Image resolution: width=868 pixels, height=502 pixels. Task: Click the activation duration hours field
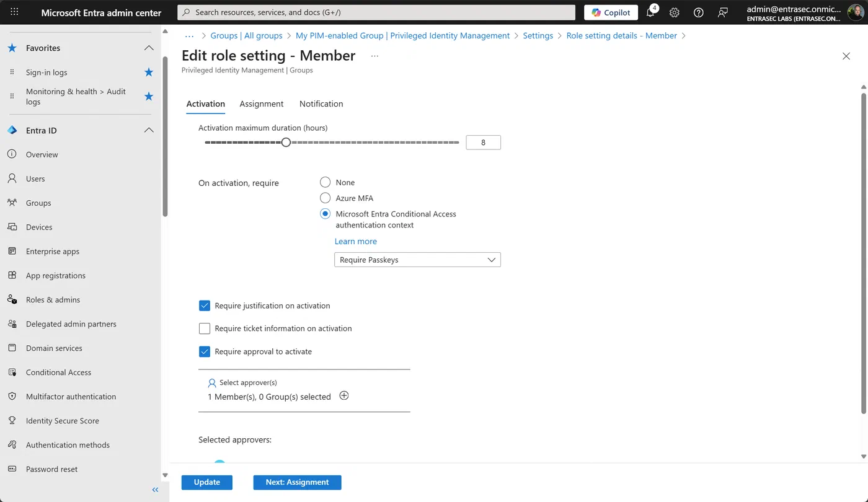pos(483,143)
